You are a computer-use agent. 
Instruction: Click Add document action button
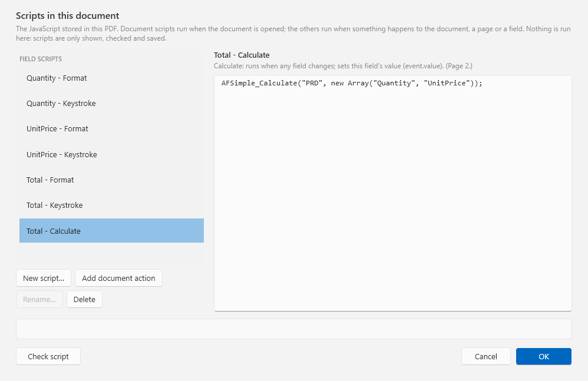tap(118, 278)
